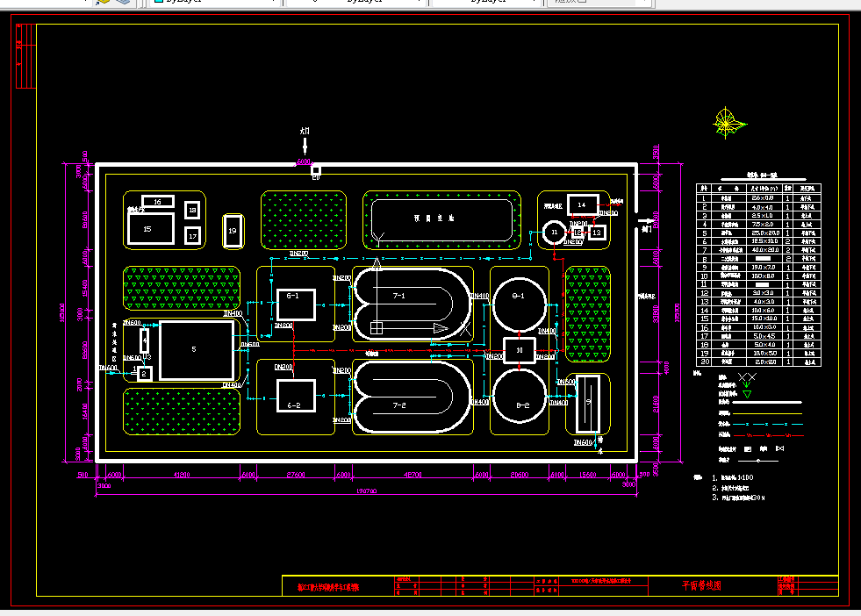Select the circle labeled 11
861x616 pixels.
[554, 233]
